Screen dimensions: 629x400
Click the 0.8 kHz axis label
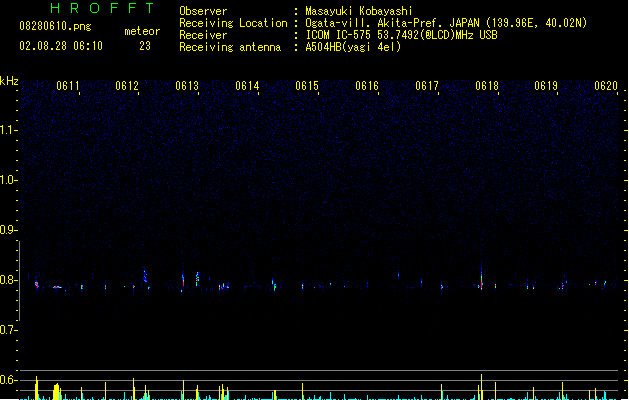point(8,280)
